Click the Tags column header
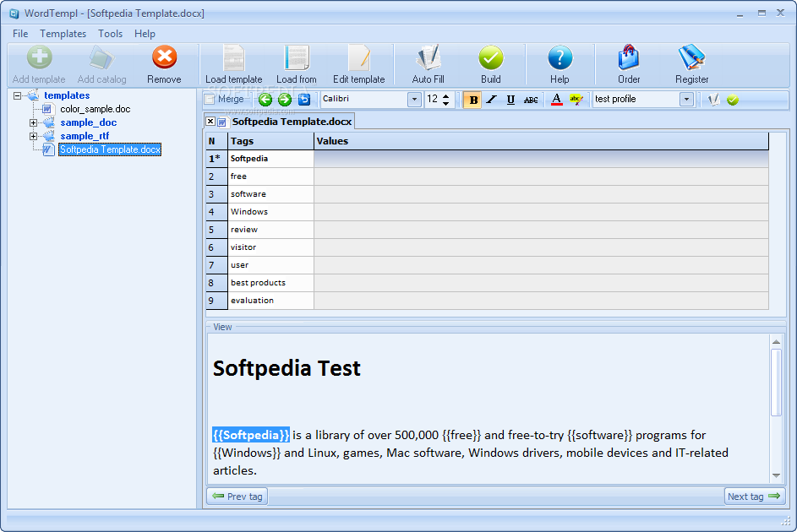797x532 pixels. (270, 141)
